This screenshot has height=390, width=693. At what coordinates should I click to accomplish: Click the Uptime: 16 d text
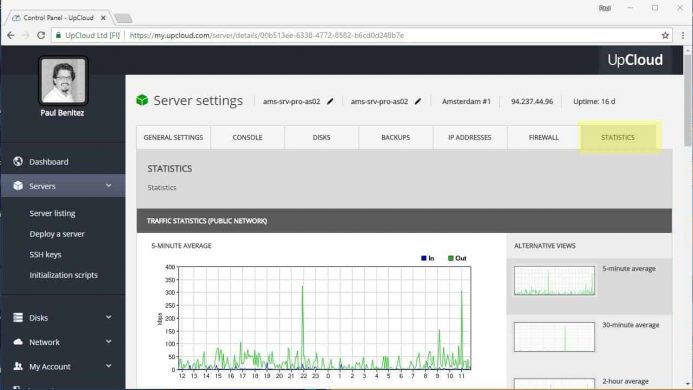(x=594, y=101)
